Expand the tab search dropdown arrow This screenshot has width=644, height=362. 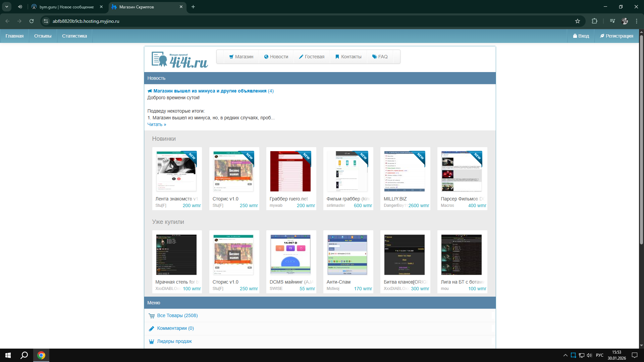click(7, 7)
